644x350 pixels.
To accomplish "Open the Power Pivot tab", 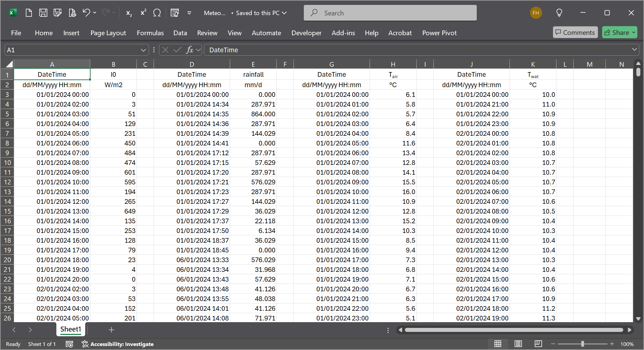I will point(439,33).
